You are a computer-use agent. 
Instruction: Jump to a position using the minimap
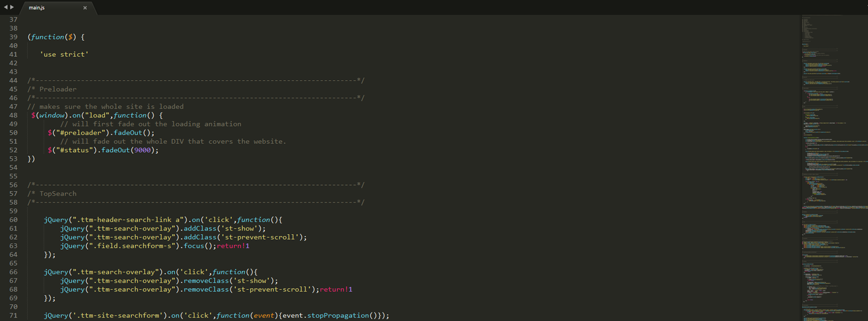tap(834, 168)
